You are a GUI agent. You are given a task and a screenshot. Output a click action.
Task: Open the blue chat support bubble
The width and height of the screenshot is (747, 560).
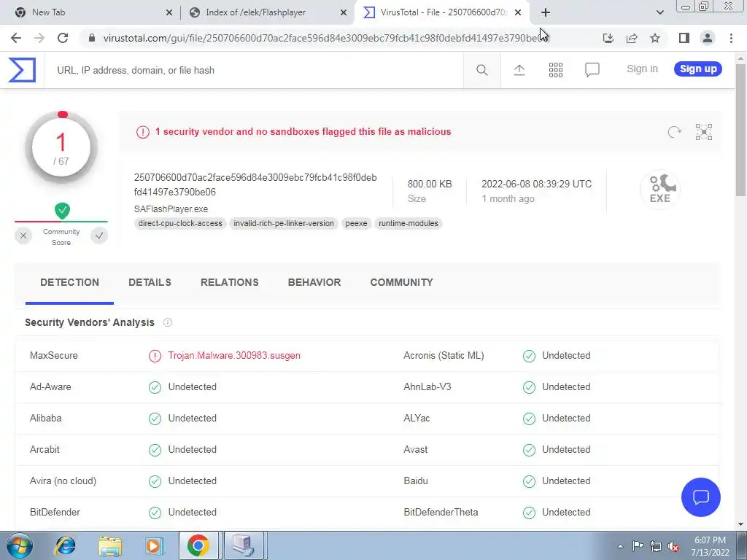tap(701, 497)
